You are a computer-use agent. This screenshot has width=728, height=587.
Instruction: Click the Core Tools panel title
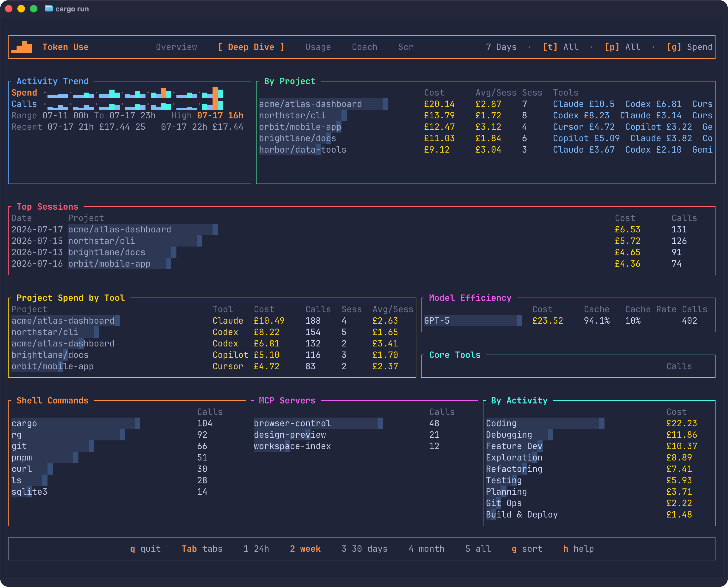pyautogui.click(x=455, y=355)
